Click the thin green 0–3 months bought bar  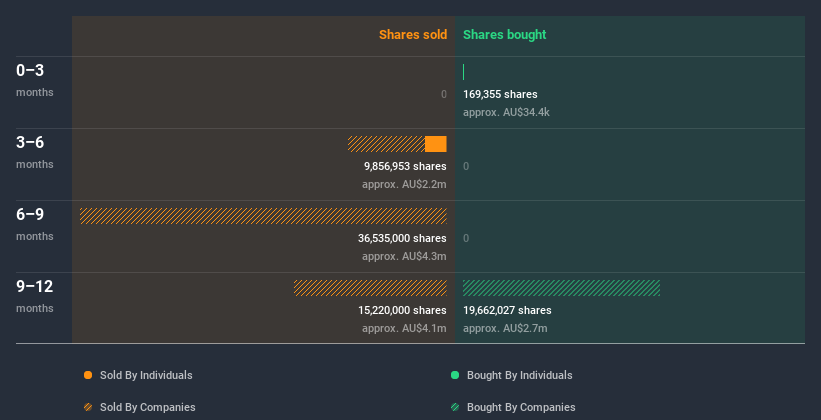tap(463, 72)
